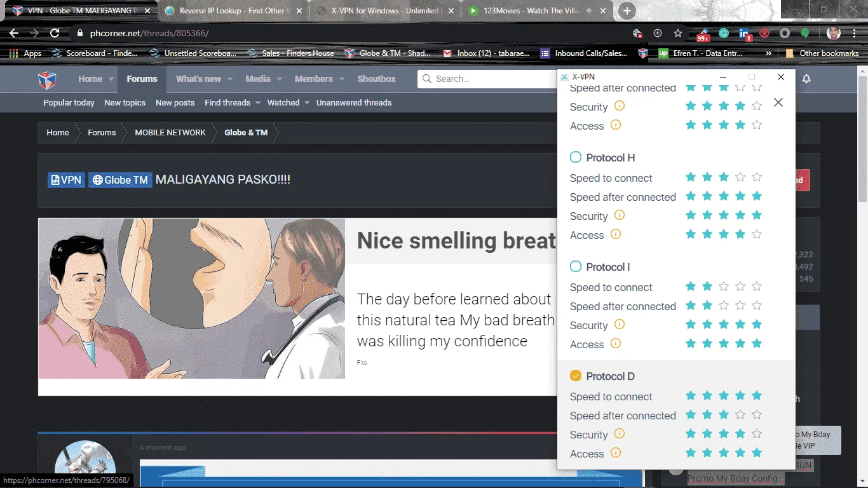Open the notifications bell on phcorner

806,79
